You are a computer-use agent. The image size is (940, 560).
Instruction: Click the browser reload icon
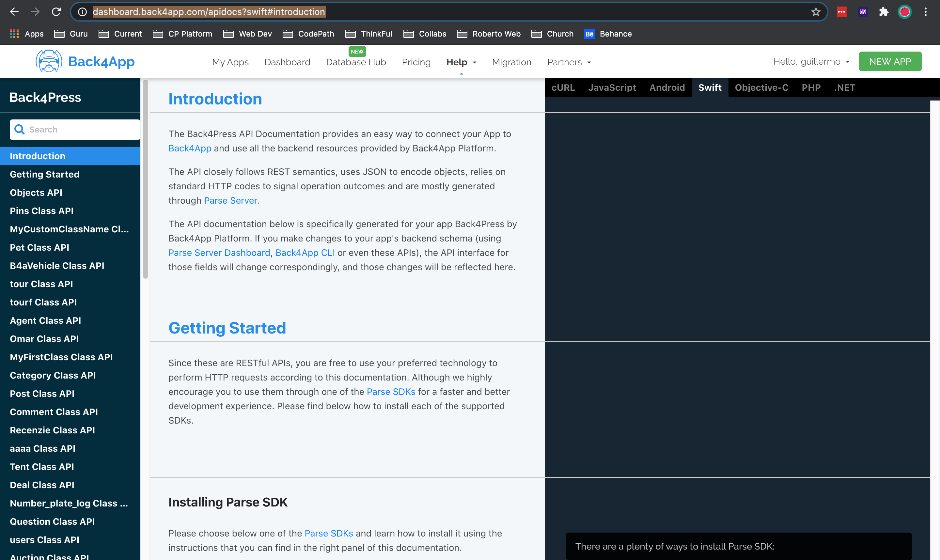point(56,12)
